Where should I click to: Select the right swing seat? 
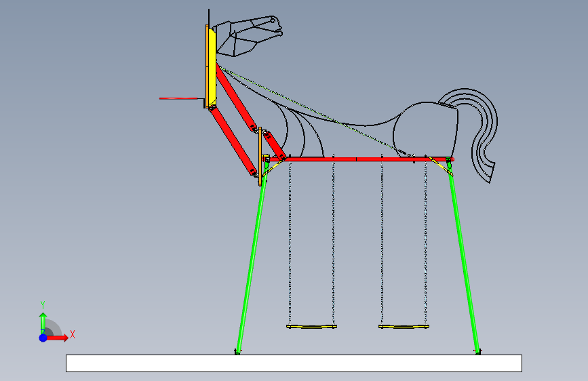404,327
